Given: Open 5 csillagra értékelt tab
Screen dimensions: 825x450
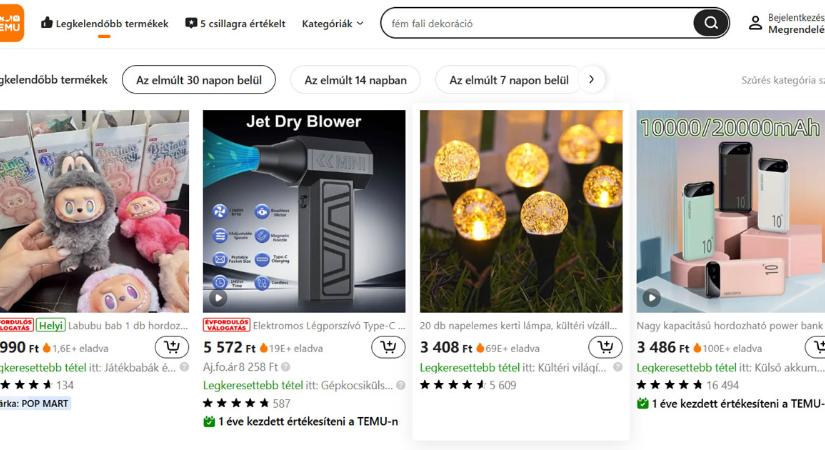Looking at the screenshot, I should tap(235, 23).
